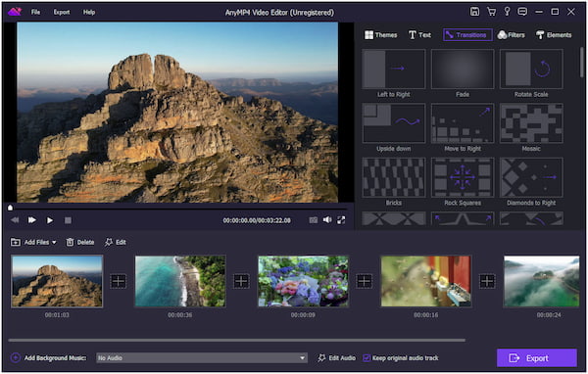
Task: Select the mountain clip 00:01:03
Action: click(x=57, y=281)
